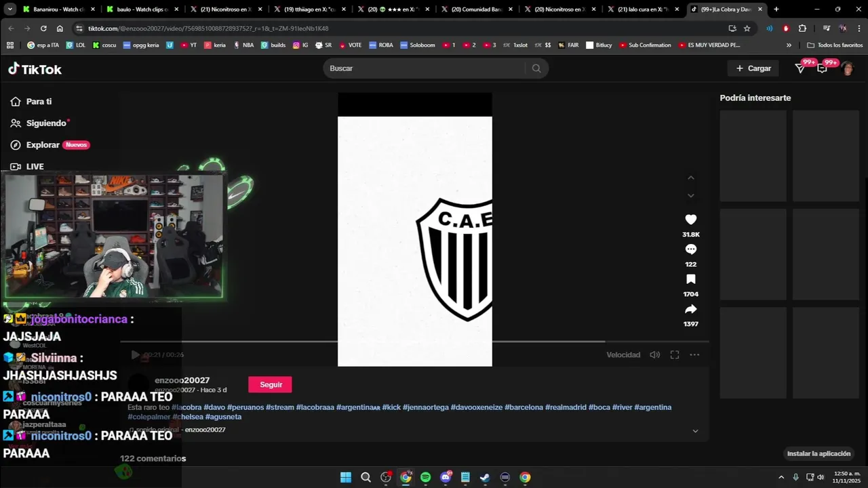Go to Chrome home page icon
Viewport: 868px width, 488px height.
(60, 28)
